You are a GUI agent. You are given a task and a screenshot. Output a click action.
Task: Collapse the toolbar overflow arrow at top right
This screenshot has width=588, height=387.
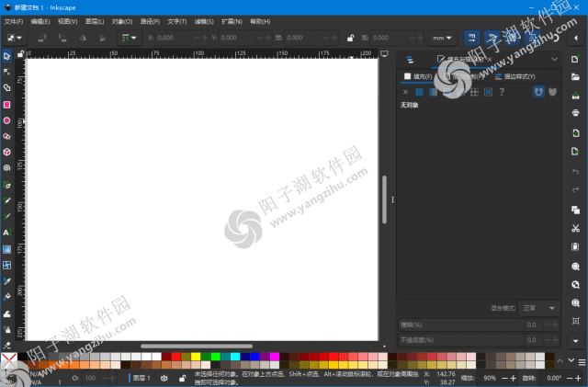tap(576, 38)
